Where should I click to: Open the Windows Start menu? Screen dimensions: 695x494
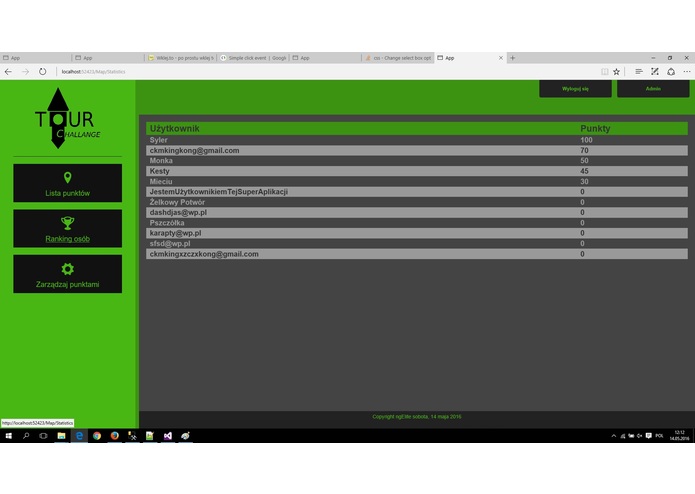click(8, 436)
